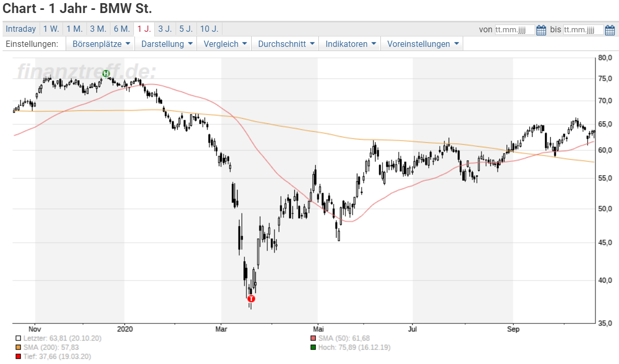The width and height of the screenshot is (619, 364).
Task: Open the Indikatoren dropdown
Action: tap(350, 44)
